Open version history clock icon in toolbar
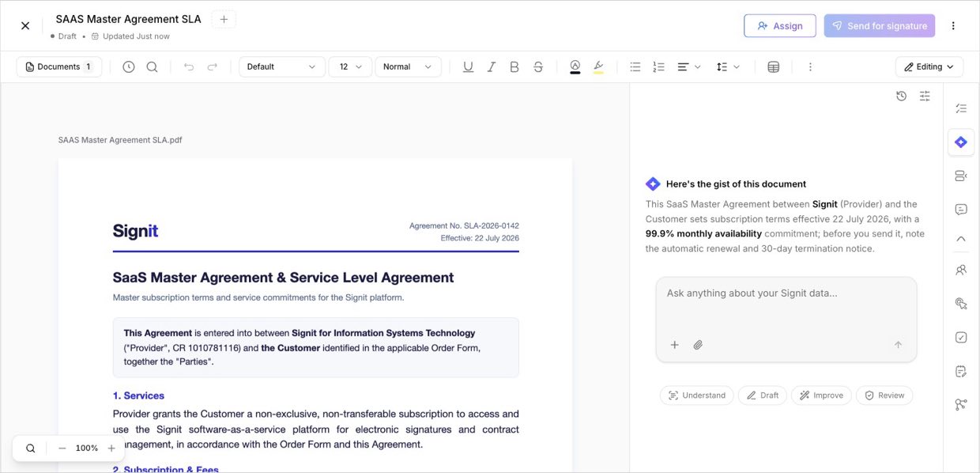980x473 pixels. click(x=129, y=67)
